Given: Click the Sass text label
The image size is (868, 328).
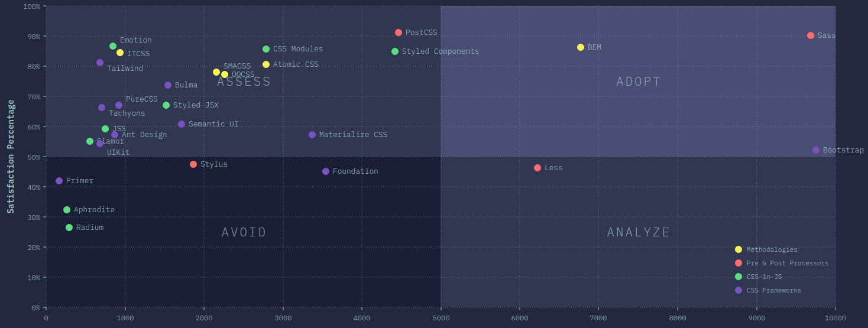Looking at the screenshot, I should point(827,35).
